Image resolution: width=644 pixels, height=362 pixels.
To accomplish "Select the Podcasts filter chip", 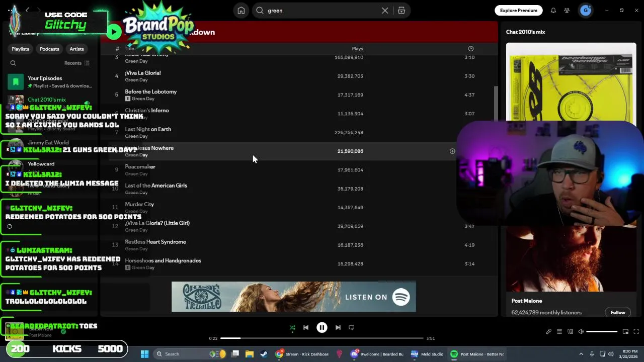I will click(x=49, y=49).
